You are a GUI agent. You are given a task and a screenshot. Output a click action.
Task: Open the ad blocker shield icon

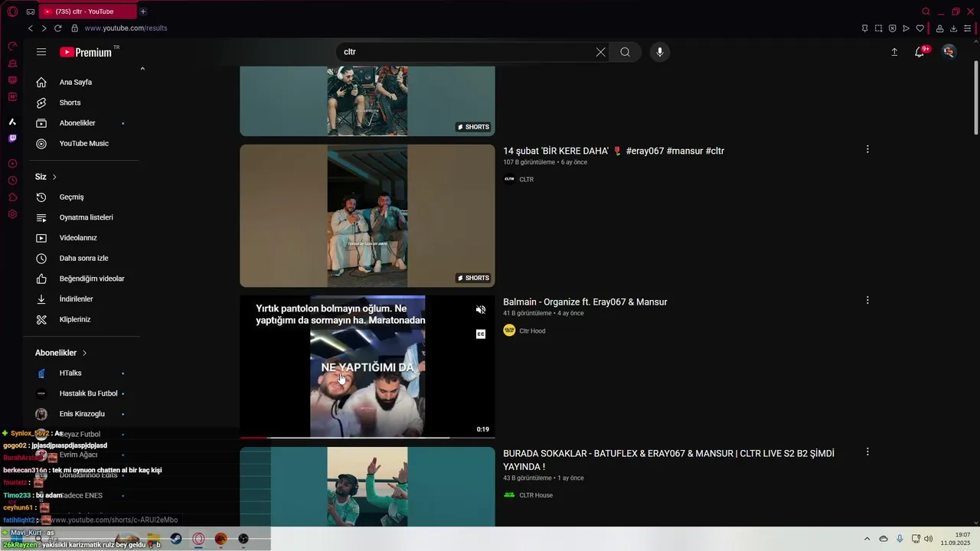[x=892, y=28]
